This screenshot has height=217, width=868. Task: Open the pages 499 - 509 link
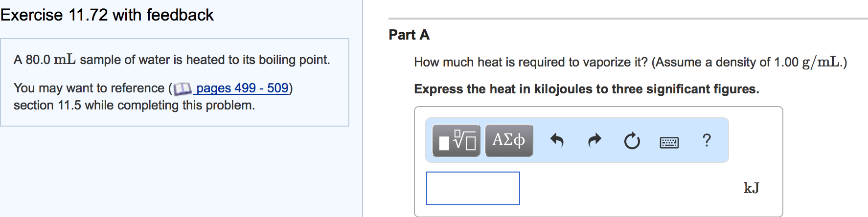(x=242, y=88)
